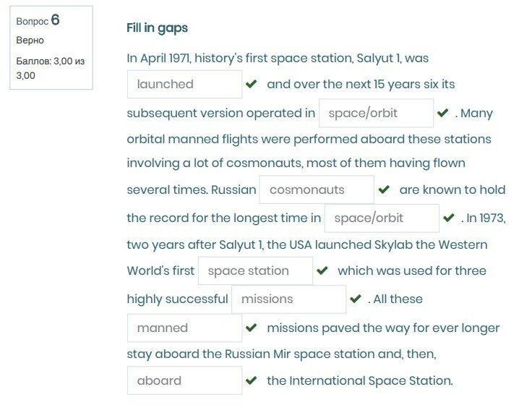Click the checkmark beside second 'space/orbit' field
Screen dimensions: 532x413
coord(449,218)
